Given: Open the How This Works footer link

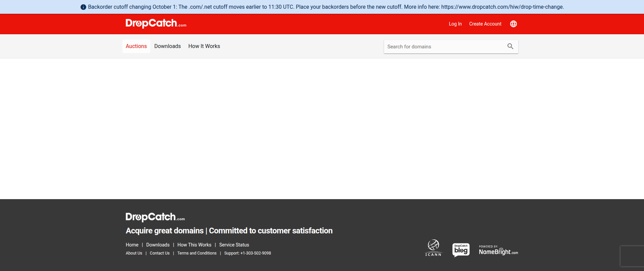Looking at the screenshot, I should point(194,245).
